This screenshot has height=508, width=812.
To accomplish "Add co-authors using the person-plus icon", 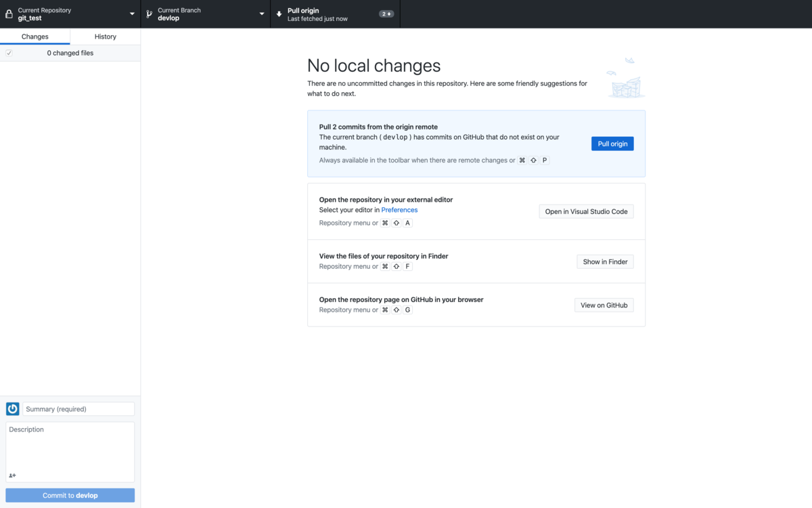I will (12, 475).
